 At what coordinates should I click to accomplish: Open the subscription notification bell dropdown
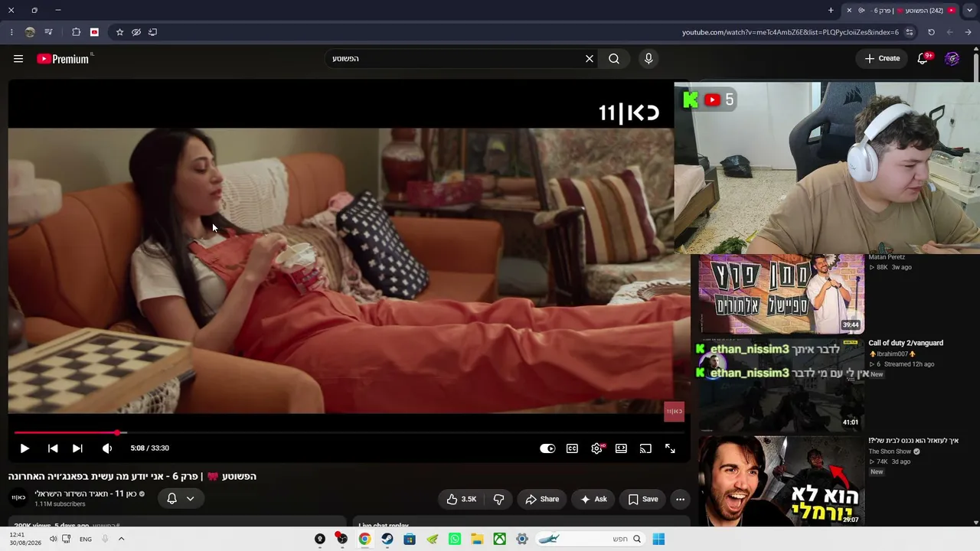click(x=181, y=499)
